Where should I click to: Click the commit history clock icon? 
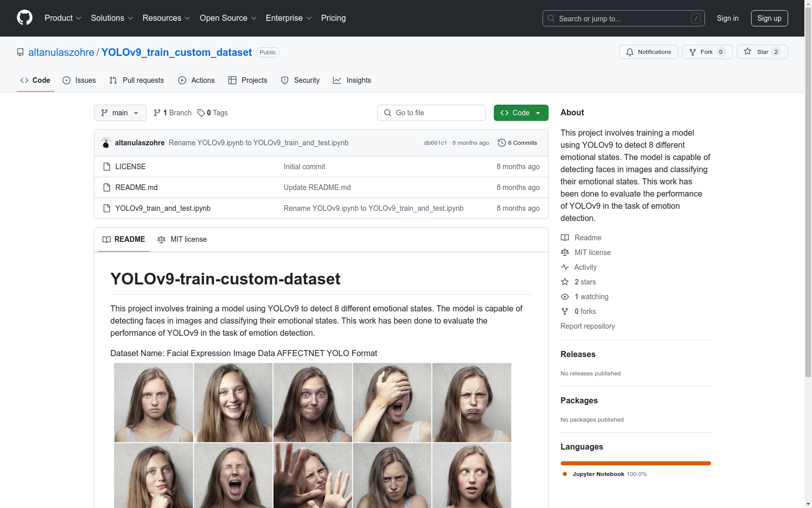[x=501, y=143]
